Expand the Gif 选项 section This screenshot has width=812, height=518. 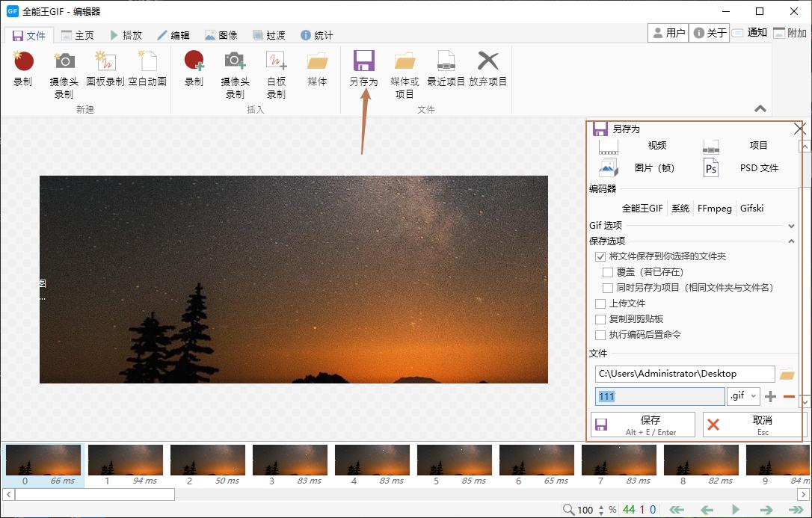coord(791,226)
